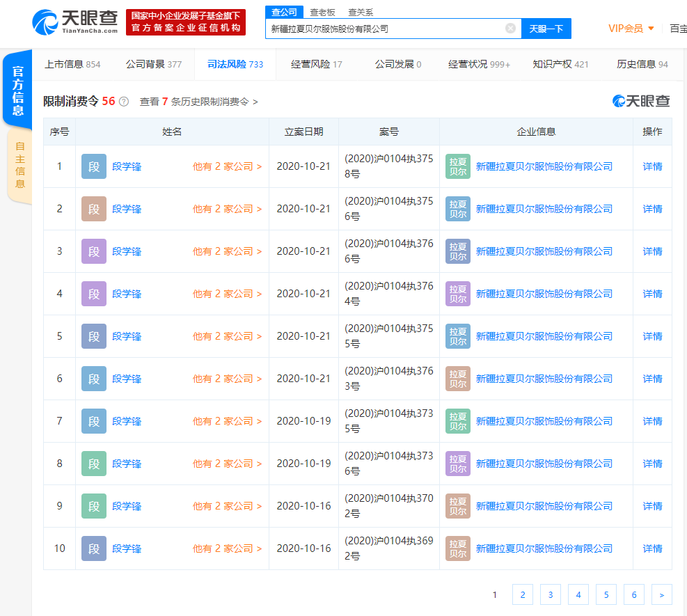Click the 段 avatar in row 4

94,294
